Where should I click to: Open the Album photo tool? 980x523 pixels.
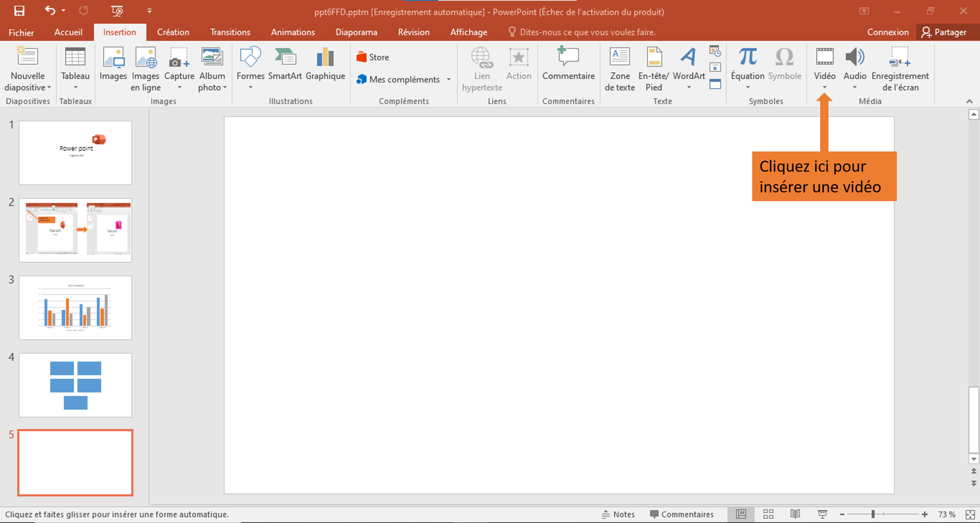click(x=212, y=69)
